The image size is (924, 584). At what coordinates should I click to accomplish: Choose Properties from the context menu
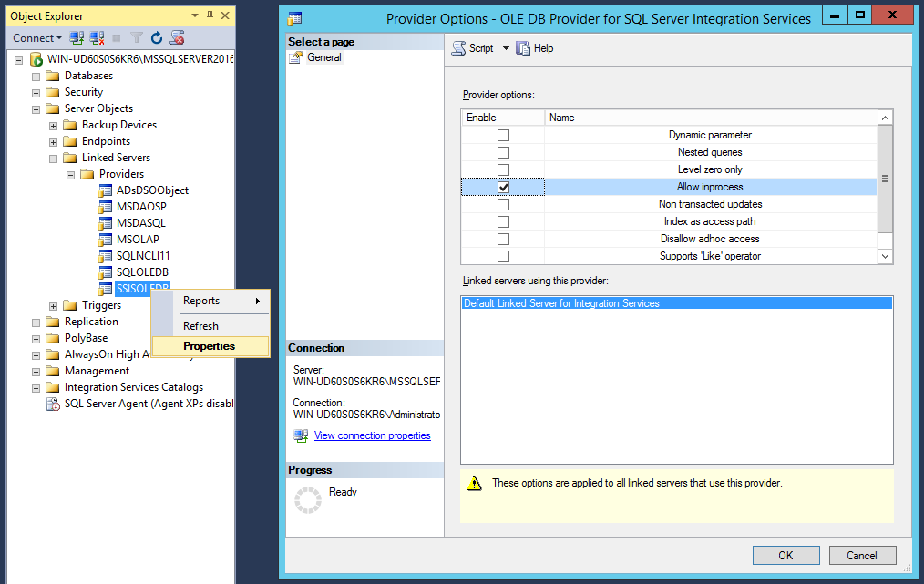click(x=210, y=346)
